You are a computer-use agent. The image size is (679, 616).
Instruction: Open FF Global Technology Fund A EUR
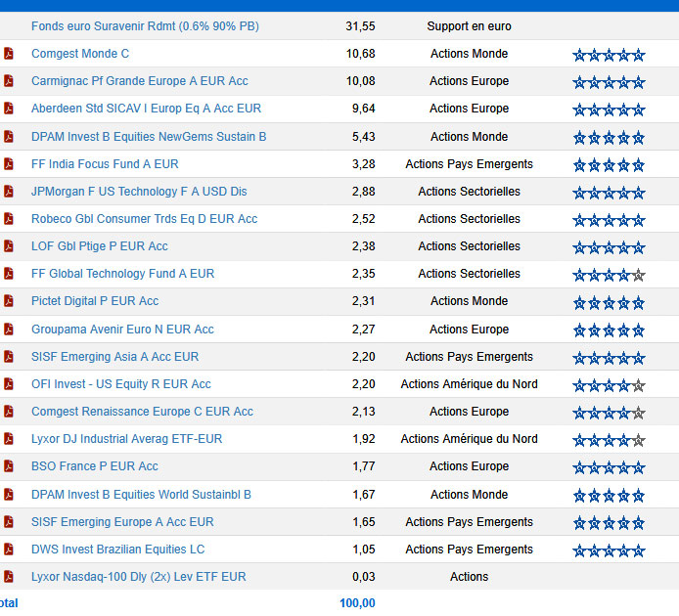click(122, 274)
